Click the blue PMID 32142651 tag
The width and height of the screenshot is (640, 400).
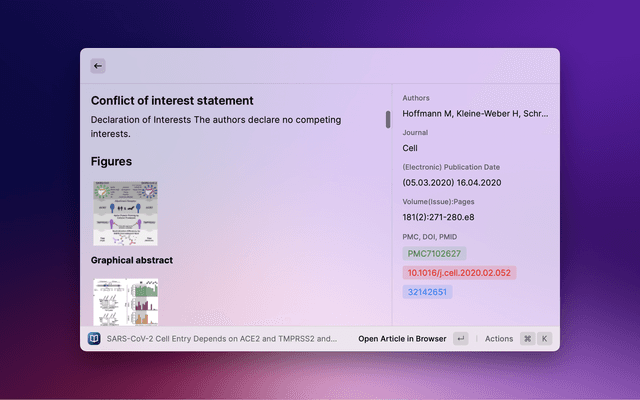pos(427,292)
